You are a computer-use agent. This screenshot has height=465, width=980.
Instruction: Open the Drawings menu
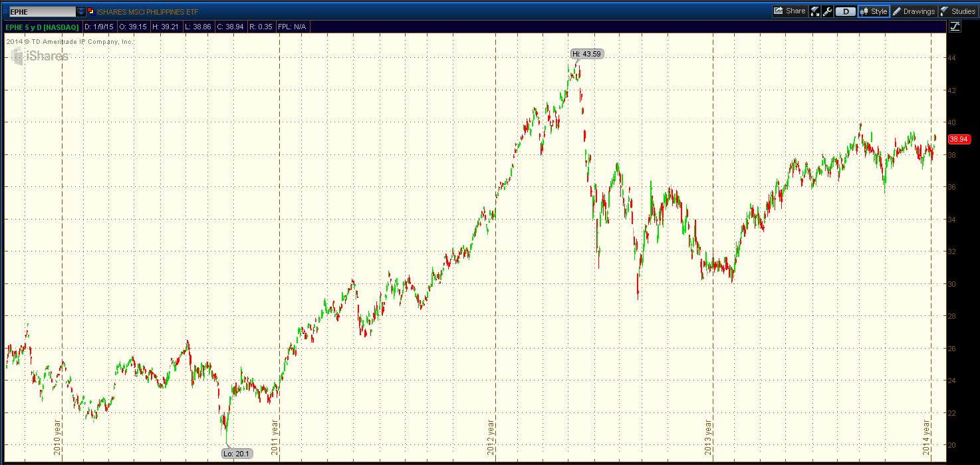point(914,11)
